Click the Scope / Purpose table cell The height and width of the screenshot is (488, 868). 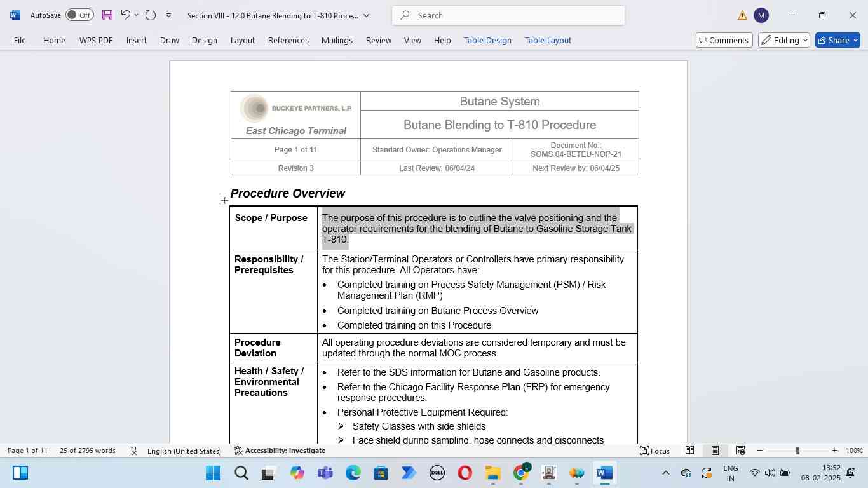pyautogui.click(x=273, y=228)
